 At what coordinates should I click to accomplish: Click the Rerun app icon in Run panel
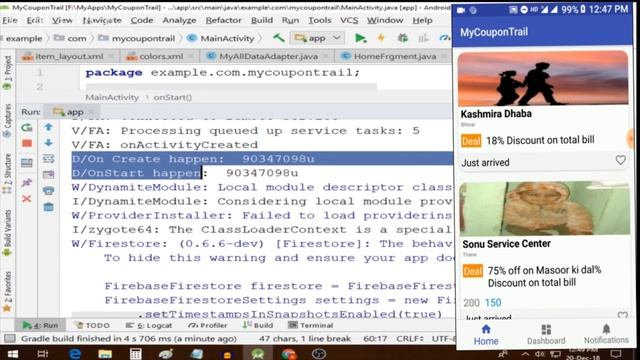click(27, 127)
